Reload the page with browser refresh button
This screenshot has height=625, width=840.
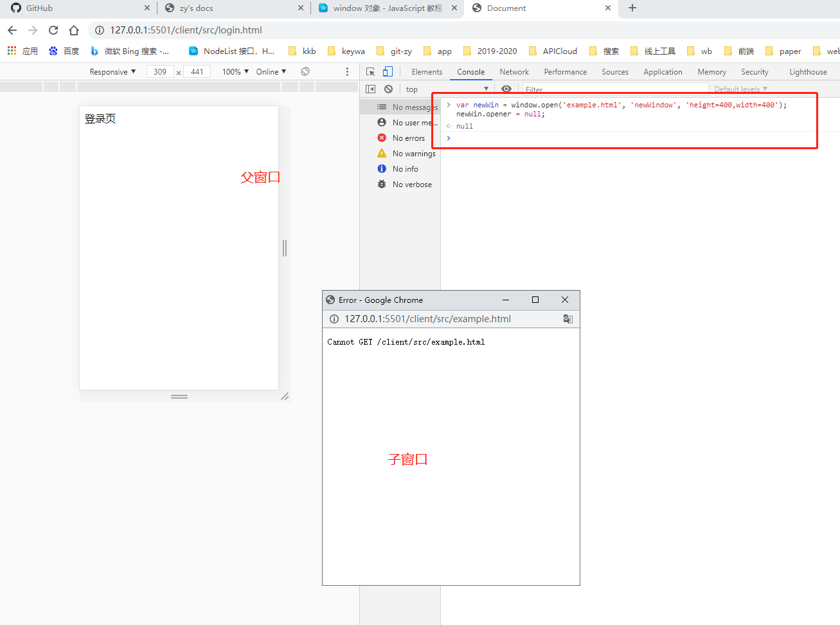(53, 30)
